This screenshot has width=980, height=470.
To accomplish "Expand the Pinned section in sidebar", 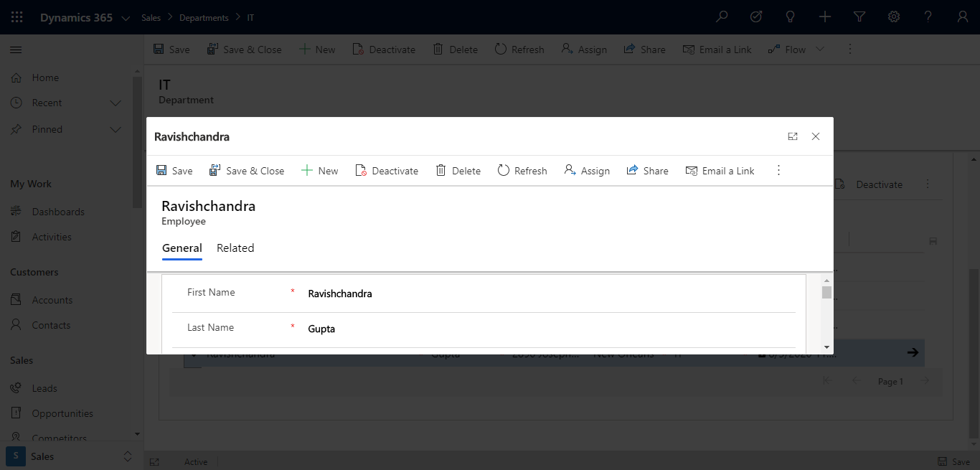I will tap(116, 129).
